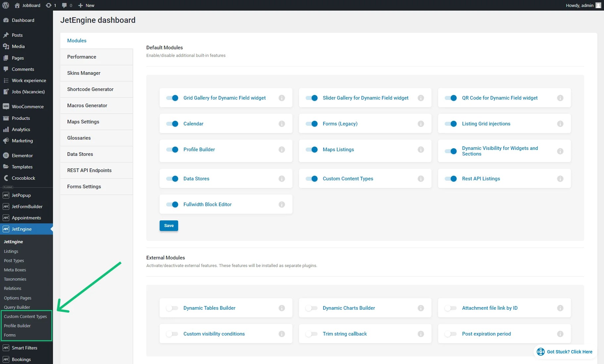
Task: Open the info tooltip next to Calendar module
Action: tap(282, 123)
